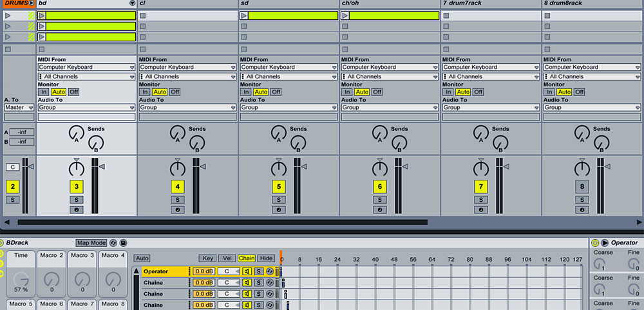644x310 pixels.
Task: Expand the bd track title dropdown arrow
Action: coord(132,4)
